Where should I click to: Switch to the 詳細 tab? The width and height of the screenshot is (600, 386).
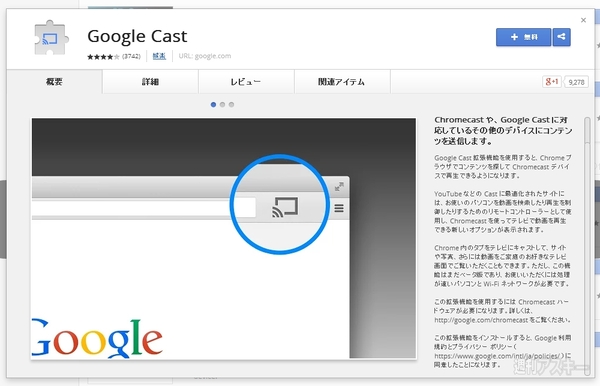pos(150,81)
